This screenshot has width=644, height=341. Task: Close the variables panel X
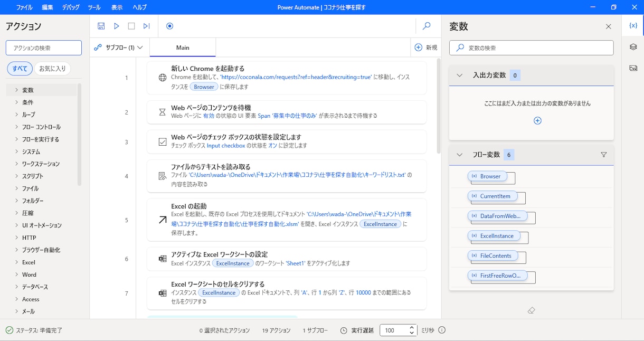click(x=609, y=26)
